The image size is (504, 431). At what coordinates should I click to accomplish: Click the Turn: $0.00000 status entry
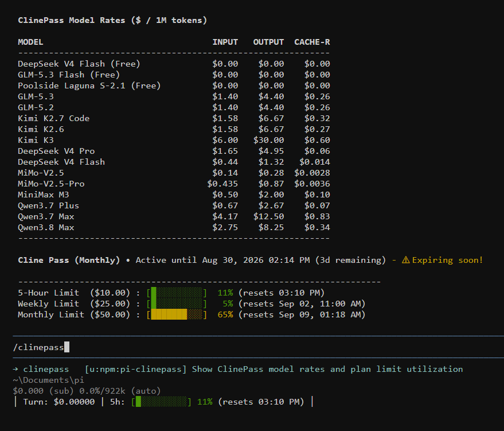(x=59, y=402)
